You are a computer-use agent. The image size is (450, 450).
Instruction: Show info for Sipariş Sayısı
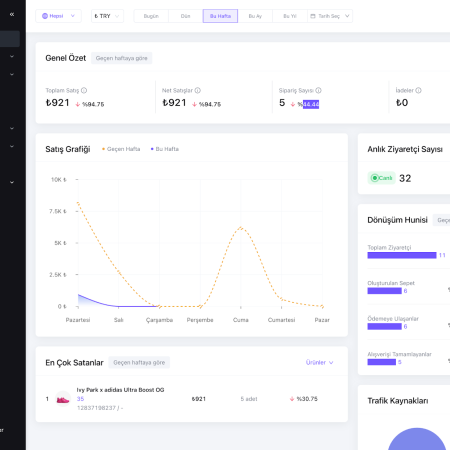pyautogui.click(x=318, y=90)
